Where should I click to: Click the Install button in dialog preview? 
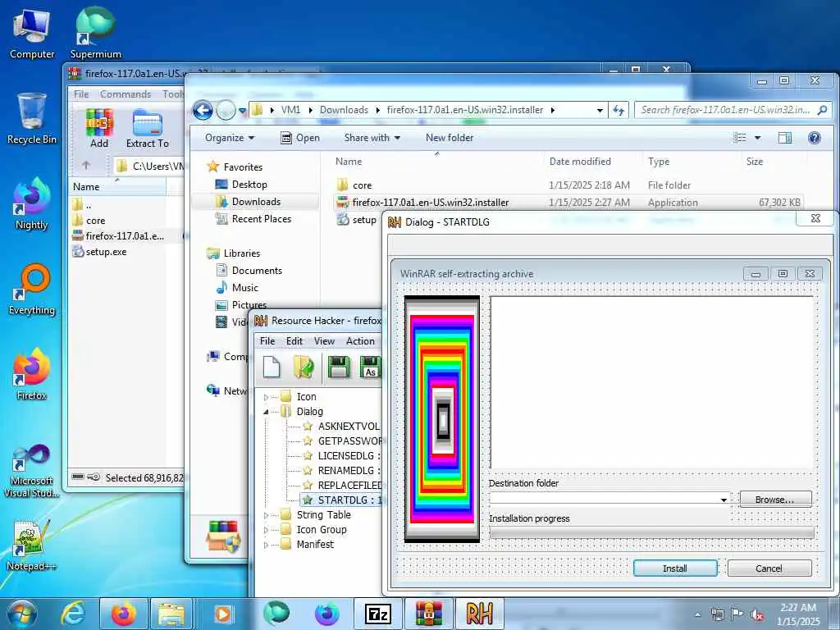click(675, 568)
